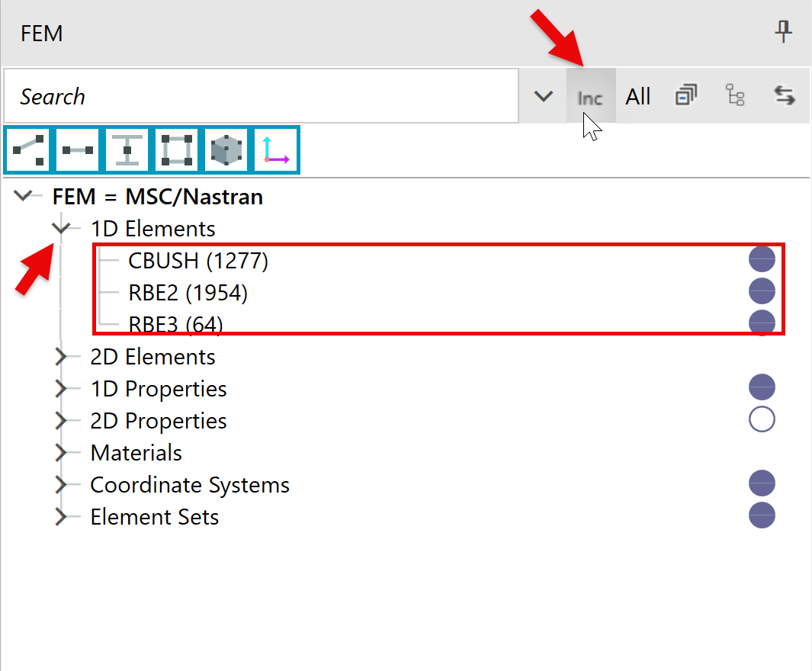Toggle RBE3 visibility circle
This screenshot has width=812, height=671.
tap(762, 322)
